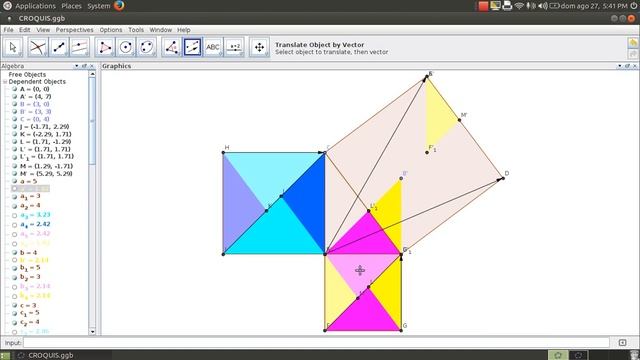
Task: Open the Edit menu
Action: 24,30
